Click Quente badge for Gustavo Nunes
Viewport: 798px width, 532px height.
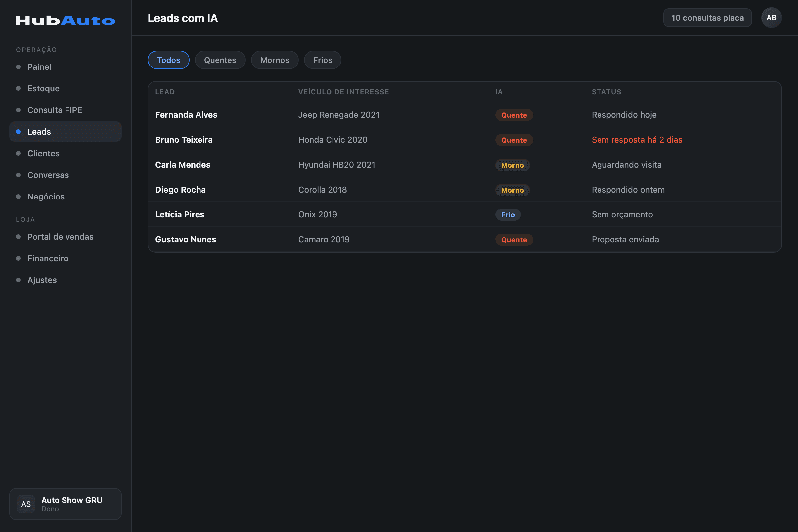point(514,240)
